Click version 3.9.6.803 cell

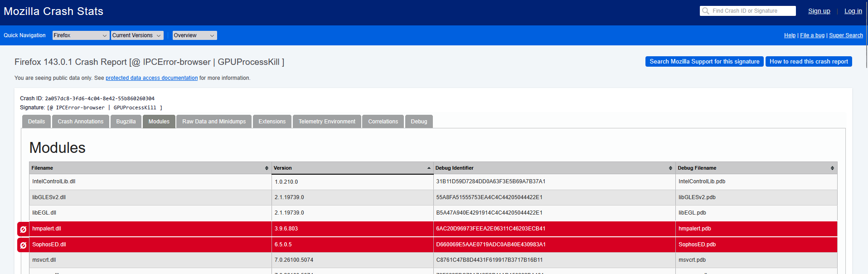353,229
